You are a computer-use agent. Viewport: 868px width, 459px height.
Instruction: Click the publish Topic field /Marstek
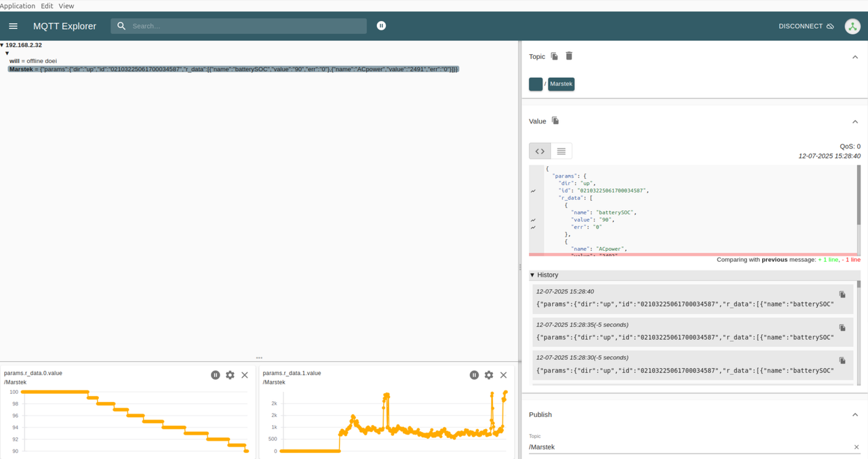[690, 447]
